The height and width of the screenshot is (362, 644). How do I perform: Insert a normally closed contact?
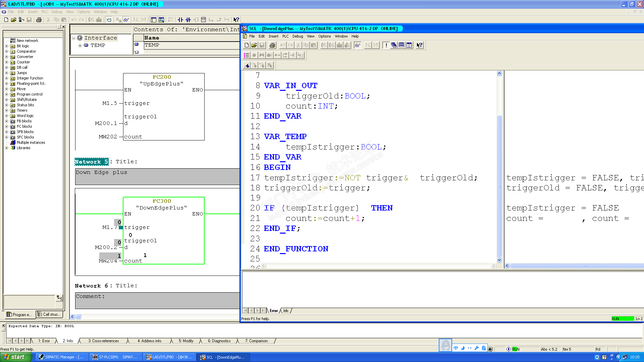188,20
